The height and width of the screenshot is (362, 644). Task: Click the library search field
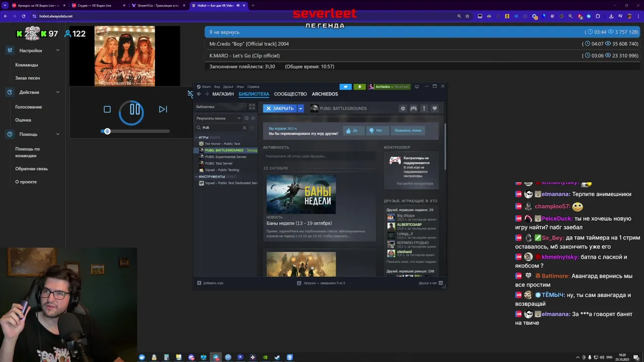coord(222,128)
